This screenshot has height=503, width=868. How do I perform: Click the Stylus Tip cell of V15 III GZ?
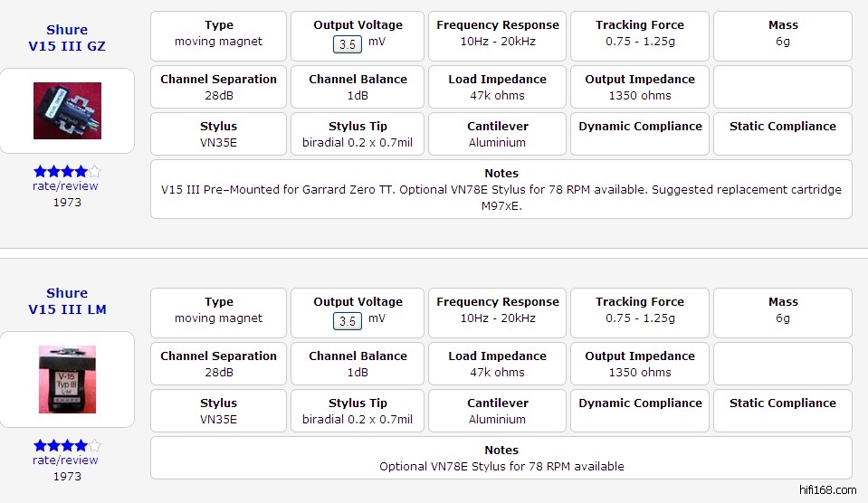click(358, 134)
